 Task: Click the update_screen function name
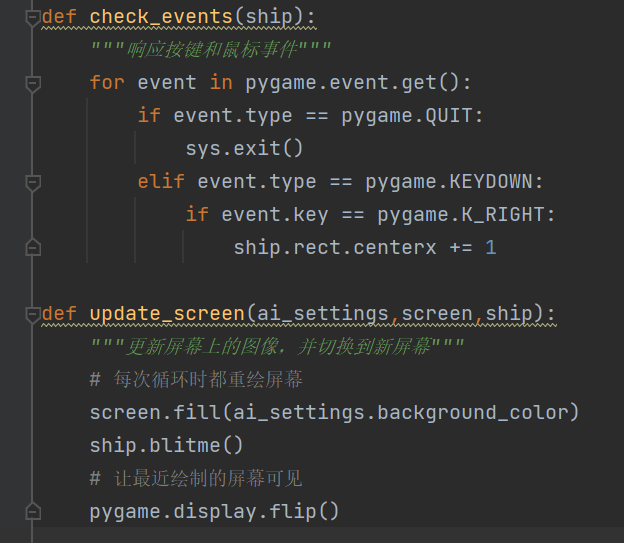[x=164, y=314]
